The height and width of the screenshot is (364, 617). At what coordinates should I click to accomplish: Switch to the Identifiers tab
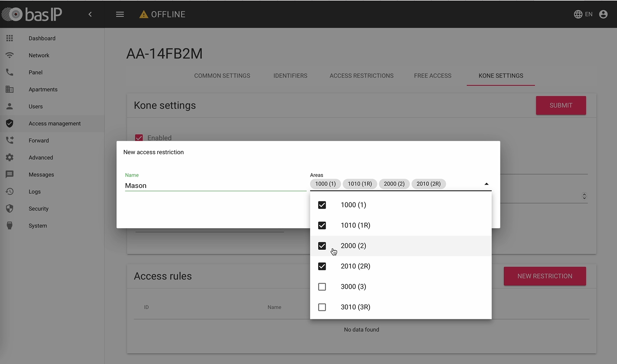pyautogui.click(x=290, y=76)
